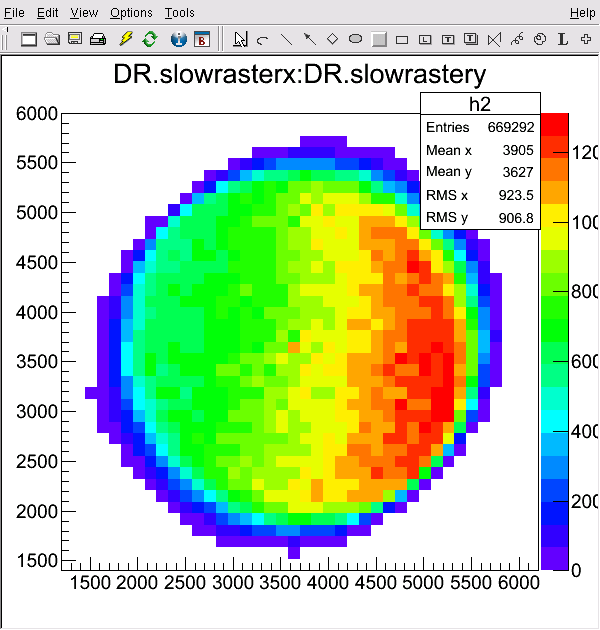Select the gray Pad creation tool
The image size is (600, 630).
point(379,39)
